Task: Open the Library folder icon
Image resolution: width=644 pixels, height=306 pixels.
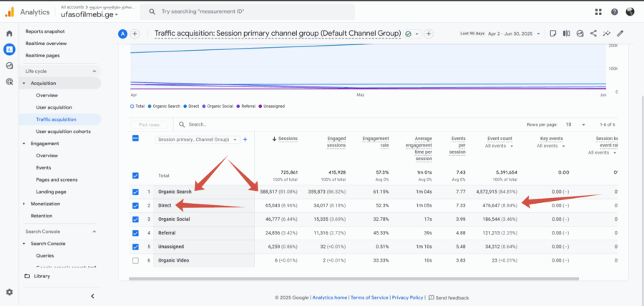Action: point(27,276)
